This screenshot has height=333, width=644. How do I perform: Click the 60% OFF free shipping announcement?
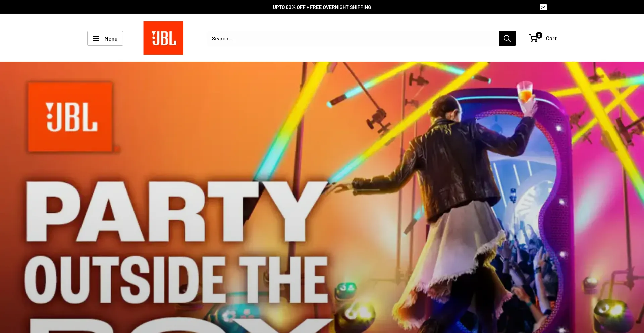pyautogui.click(x=322, y=7)
